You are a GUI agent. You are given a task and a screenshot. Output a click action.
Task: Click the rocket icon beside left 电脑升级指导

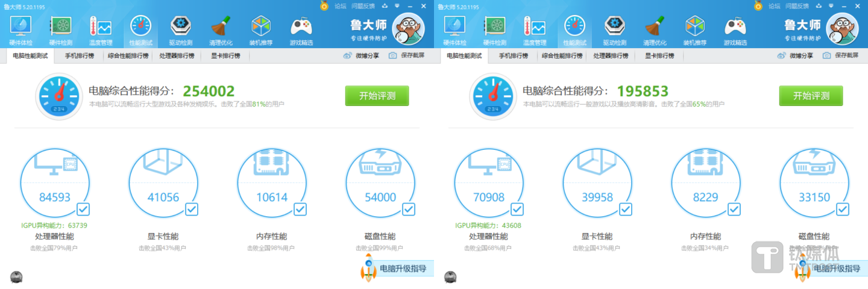pos(368,267)
